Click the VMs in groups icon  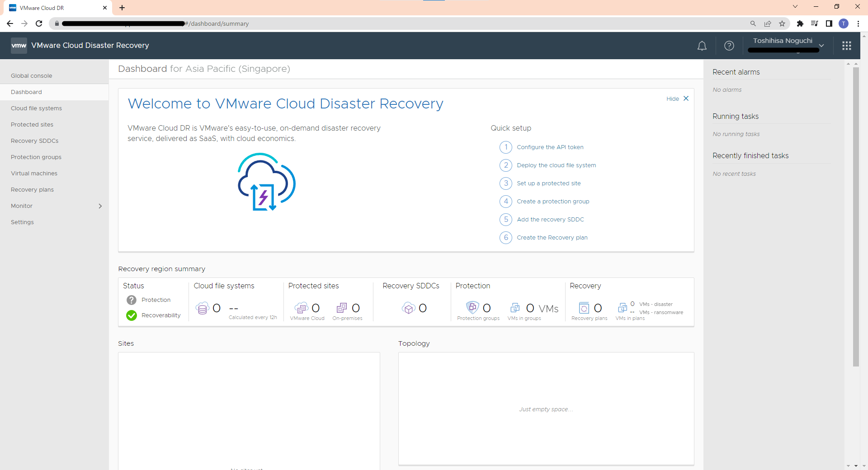[515, 308]
